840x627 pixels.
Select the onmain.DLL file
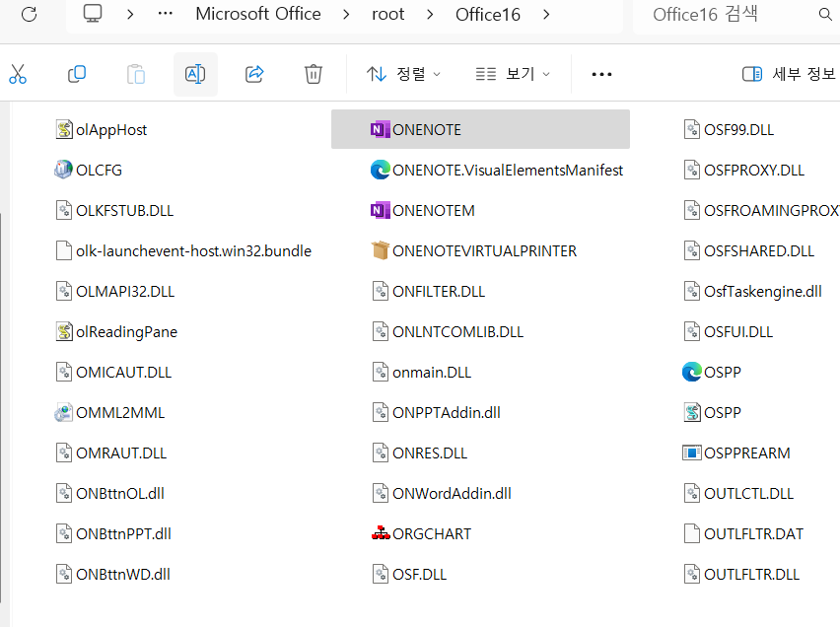point(422,373)
